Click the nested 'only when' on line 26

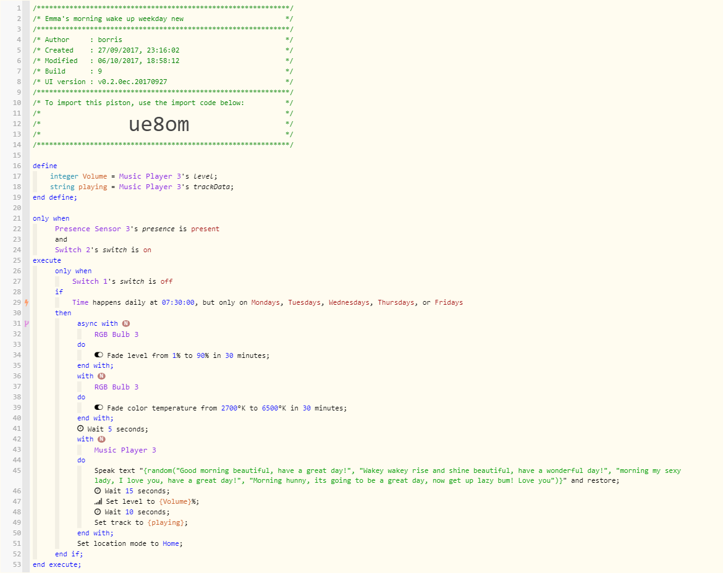point(74,271)
